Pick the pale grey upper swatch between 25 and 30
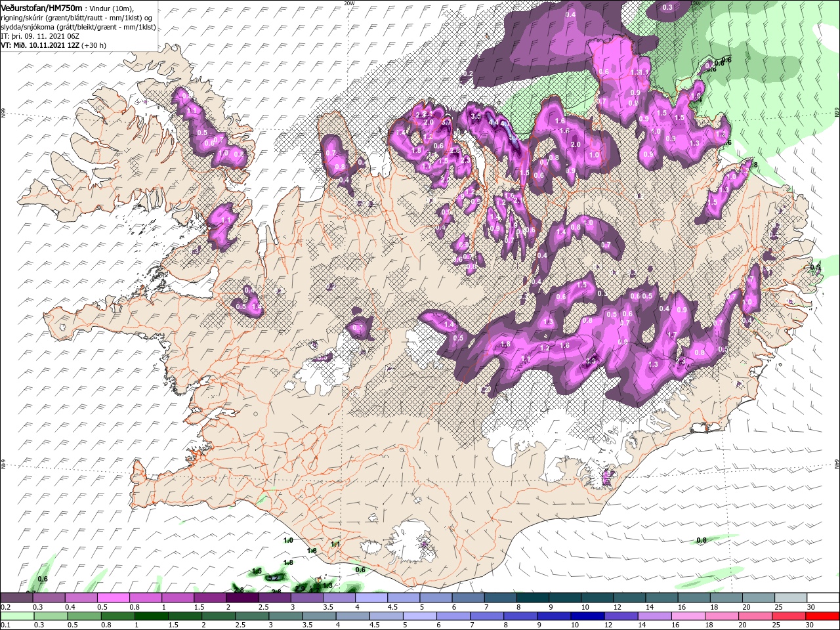This screenshot has height=630, width=840. [x=789, y=598]
